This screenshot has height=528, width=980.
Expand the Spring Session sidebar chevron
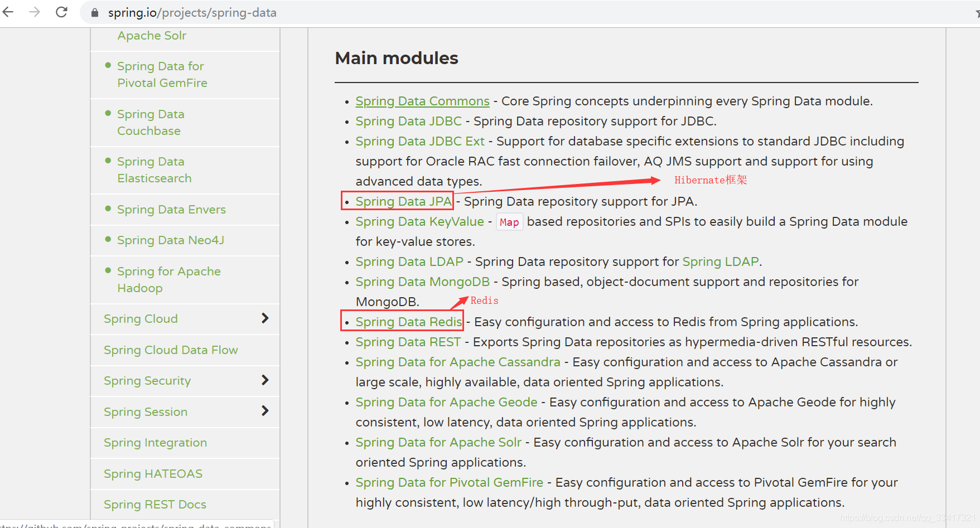[x=265, y=411]
